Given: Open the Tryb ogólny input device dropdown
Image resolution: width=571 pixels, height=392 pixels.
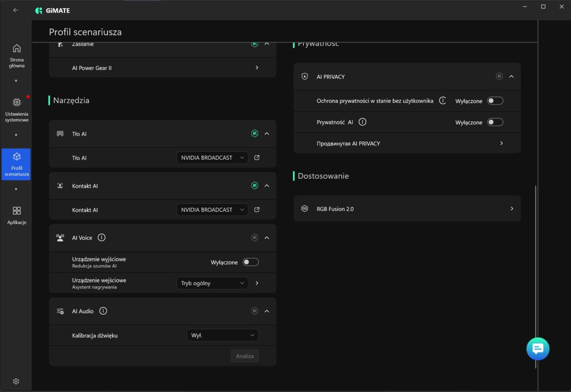Looking at the screenshot, I should click(212, 283).
